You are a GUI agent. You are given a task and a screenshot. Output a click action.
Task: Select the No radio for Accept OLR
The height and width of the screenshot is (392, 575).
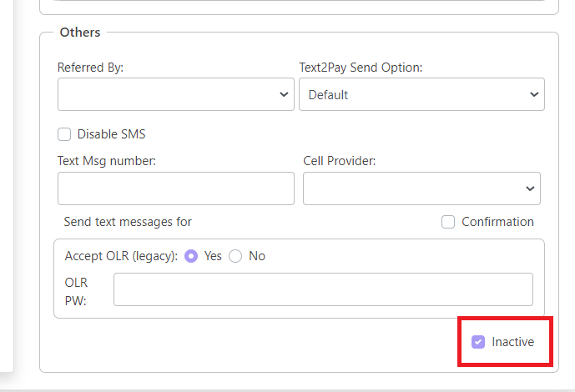coord(235,256)
